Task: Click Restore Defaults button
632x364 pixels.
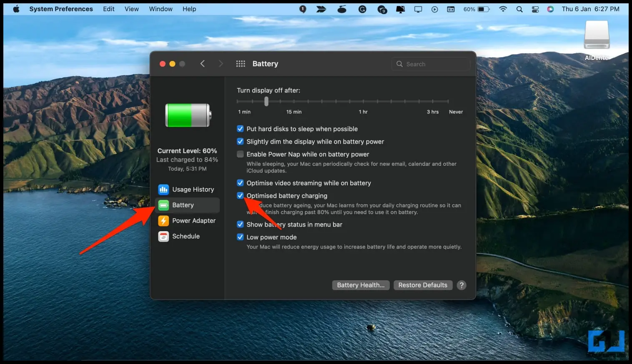Action: [423, 285]
